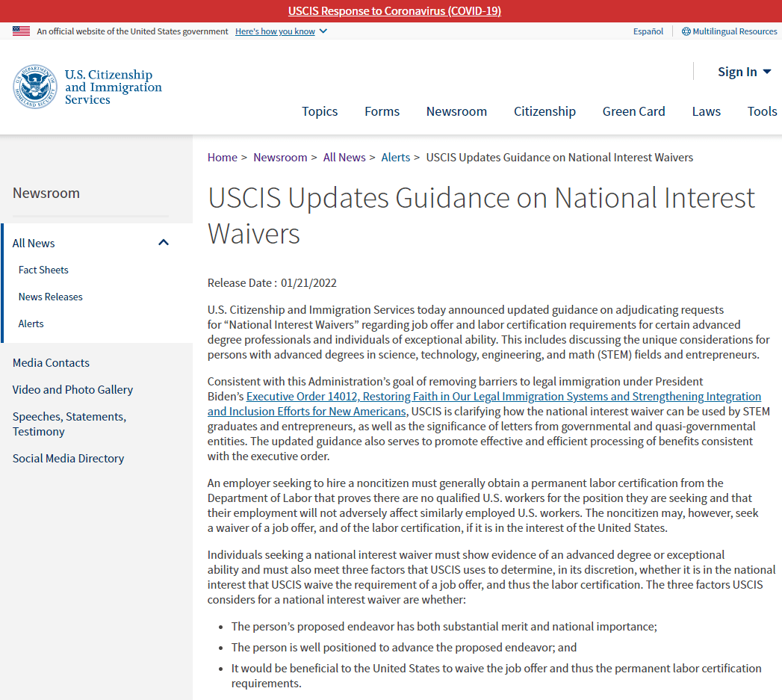Click the bullet about substantial merit and national importance
Screen dimensions: 782x700
coord(444,627)
